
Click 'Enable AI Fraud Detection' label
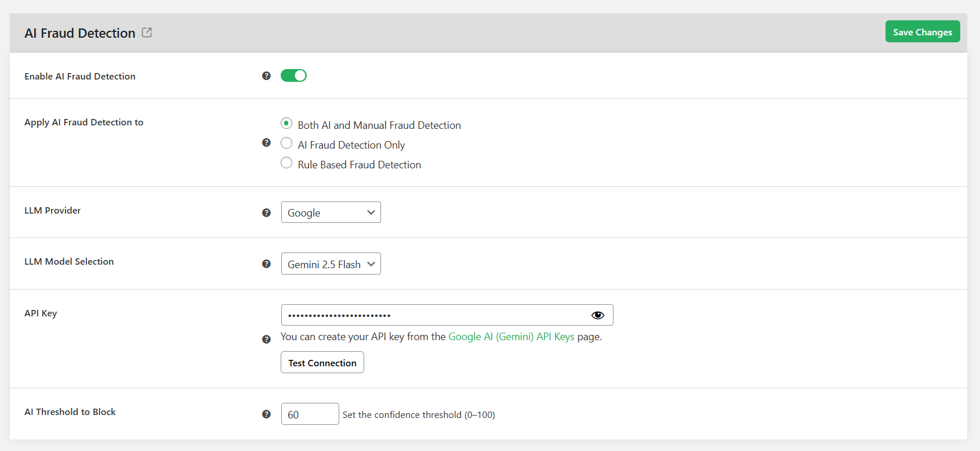point(80,77)
